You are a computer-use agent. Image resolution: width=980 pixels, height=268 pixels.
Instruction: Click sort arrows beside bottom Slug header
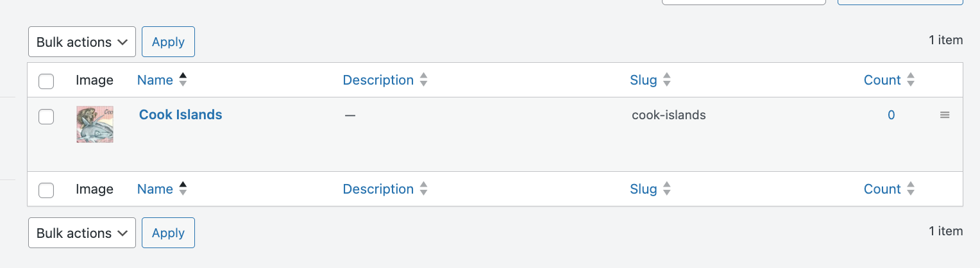(666, 189)
